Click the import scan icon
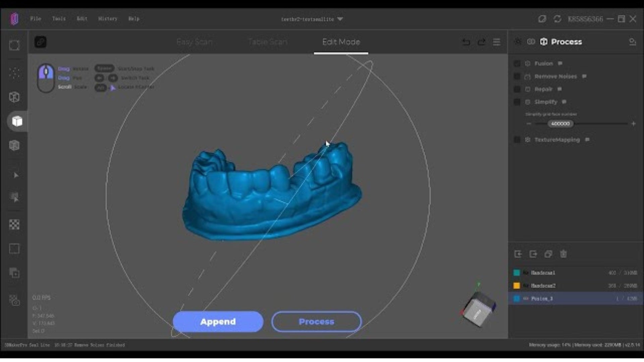This screenshot has width=644, height=362. (x=518, y=254)
